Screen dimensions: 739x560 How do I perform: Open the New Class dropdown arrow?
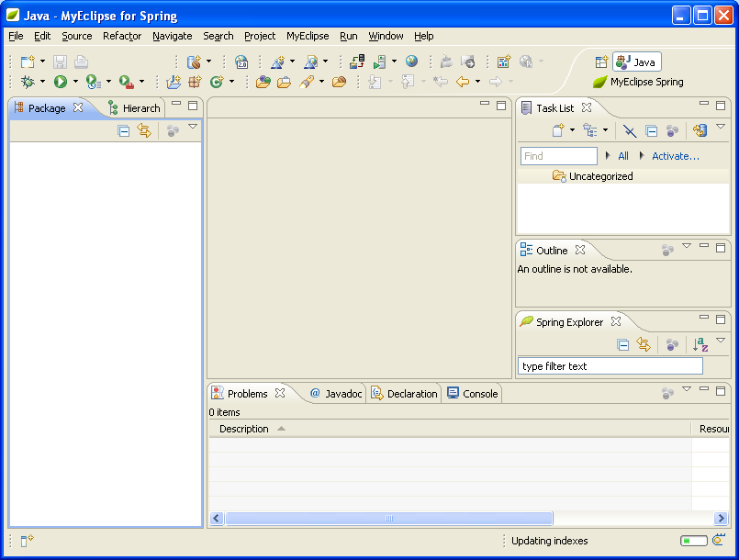pyautogui.click(x=231, y=82)
